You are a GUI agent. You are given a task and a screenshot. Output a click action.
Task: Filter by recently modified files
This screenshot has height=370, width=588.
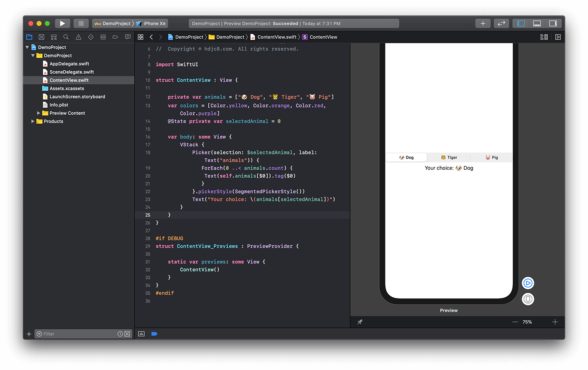[120, 334]
